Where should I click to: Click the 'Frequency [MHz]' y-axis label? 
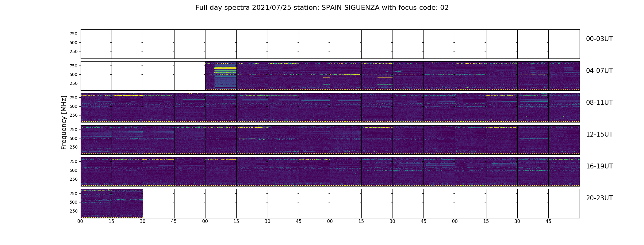[x=64, y=123]
